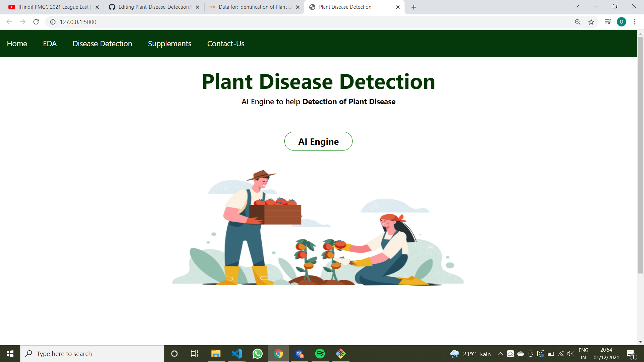Toggle the bookmark star for this page

(x=591, y=22)
